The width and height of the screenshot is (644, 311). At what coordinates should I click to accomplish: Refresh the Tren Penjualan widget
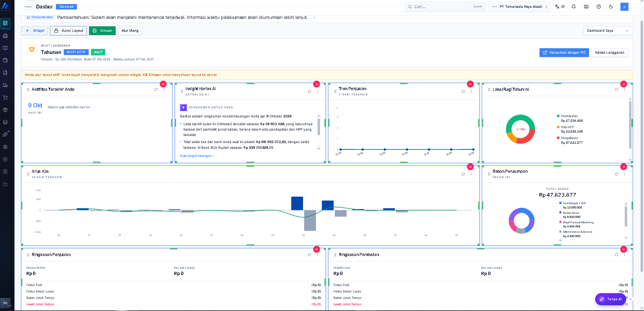coord(463,91)
